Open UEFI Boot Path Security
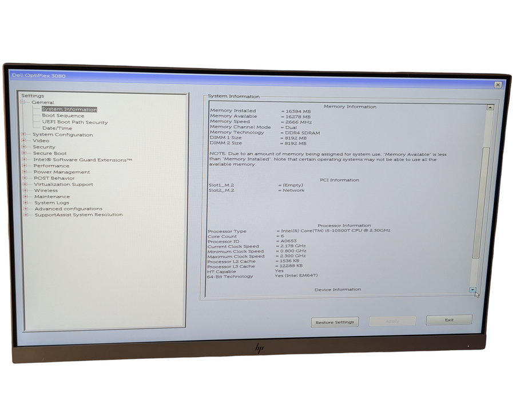This screenshot has height=400, width=532. pos(74,122)
